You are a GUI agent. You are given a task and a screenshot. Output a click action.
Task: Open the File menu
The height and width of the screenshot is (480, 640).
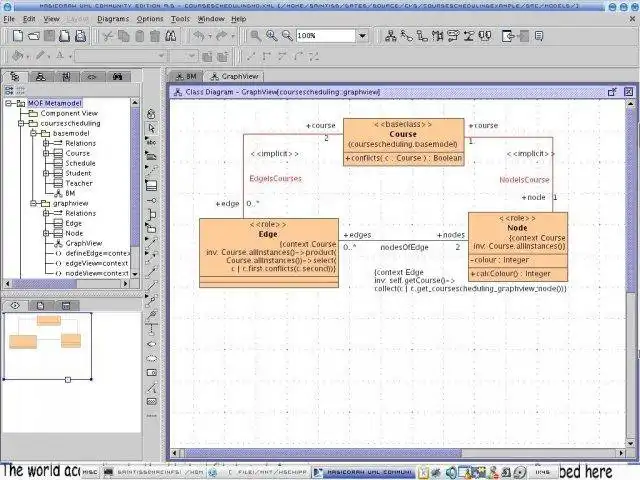point(9,19)
